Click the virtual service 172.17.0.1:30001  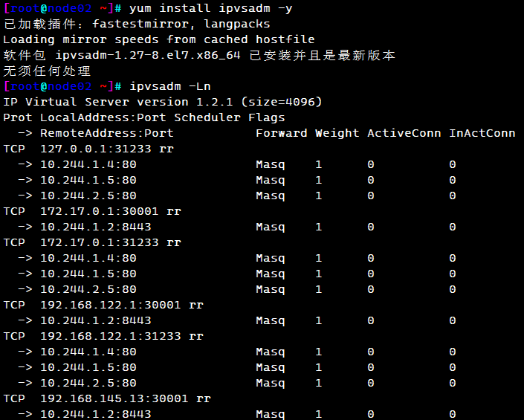pos(100,211)
